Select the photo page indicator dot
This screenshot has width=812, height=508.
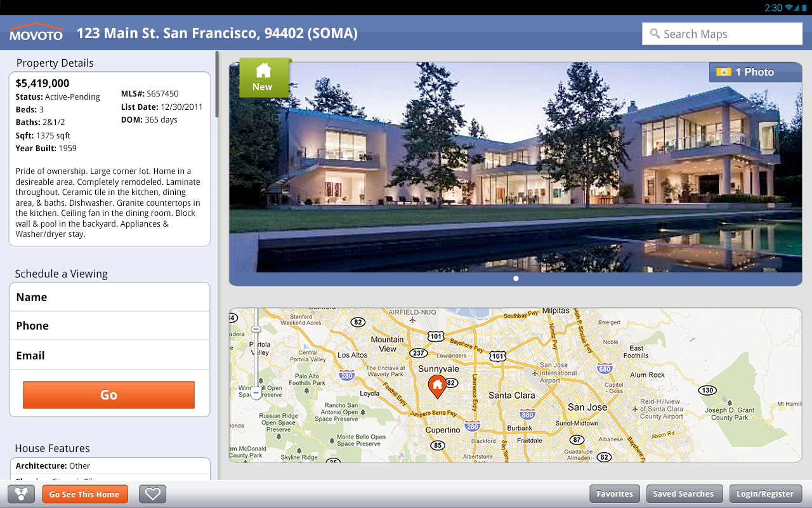(x=516, y=278)
